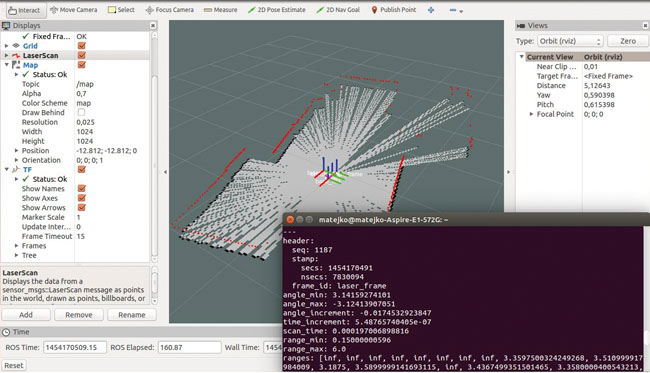Click the Map display icon

(x=16, y=65)
